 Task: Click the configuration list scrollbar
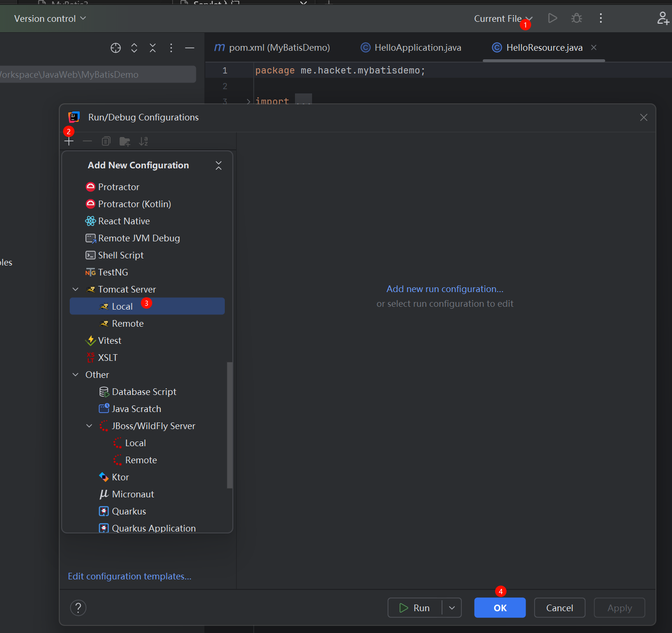(x=230, y=425)
